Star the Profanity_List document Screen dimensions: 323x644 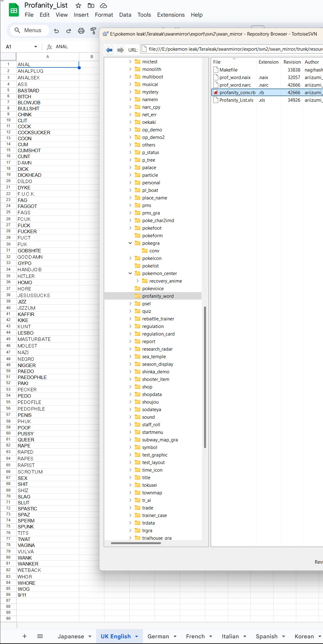point(78,5)
